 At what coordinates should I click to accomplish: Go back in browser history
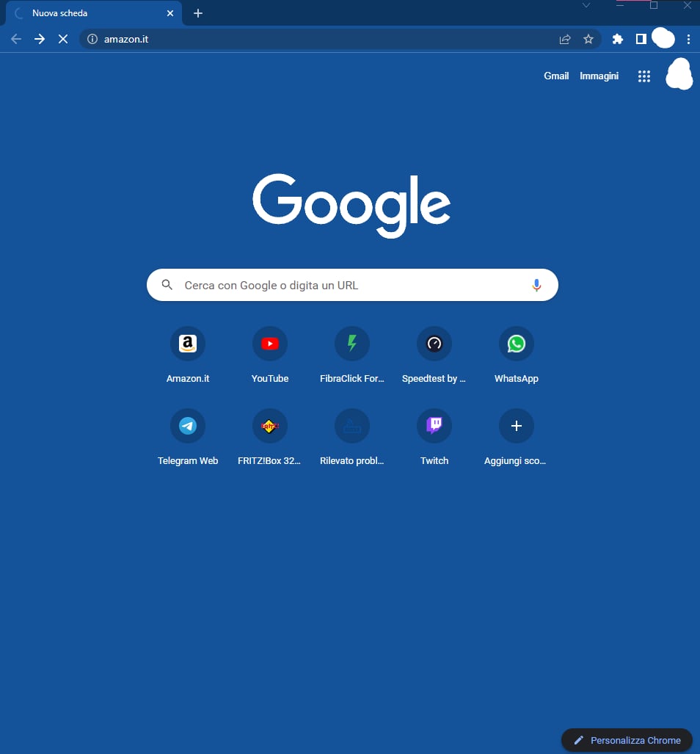(x=16, y=39)
